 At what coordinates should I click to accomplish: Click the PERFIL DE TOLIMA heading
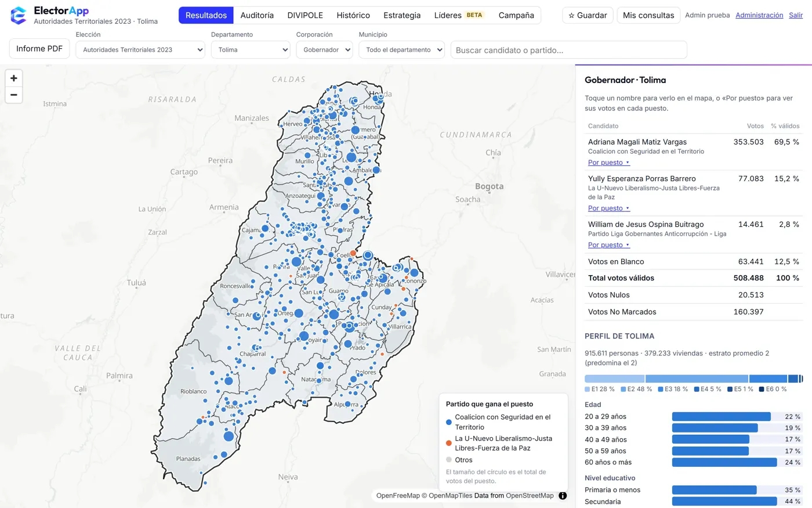tap(619, 336)
